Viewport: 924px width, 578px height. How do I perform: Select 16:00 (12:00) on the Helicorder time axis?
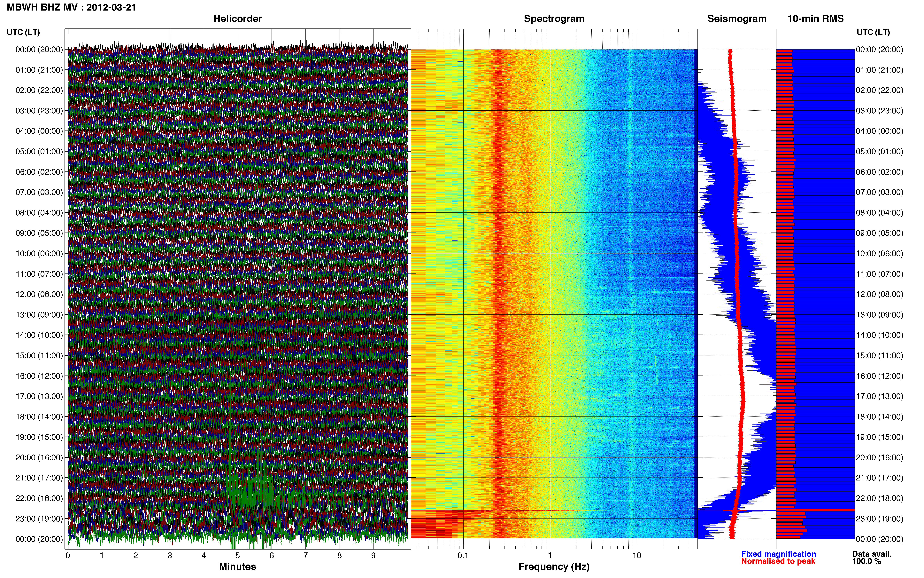click(x=39, y=376)
